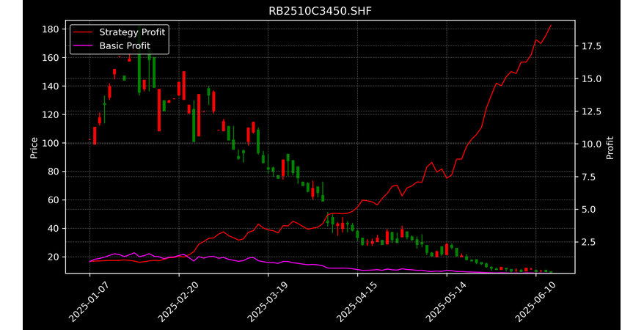Screen dimensions: 644x330
Task: Click the red Strategy Profit legend line
Action: pyautogui.click(x=83, y=32)
